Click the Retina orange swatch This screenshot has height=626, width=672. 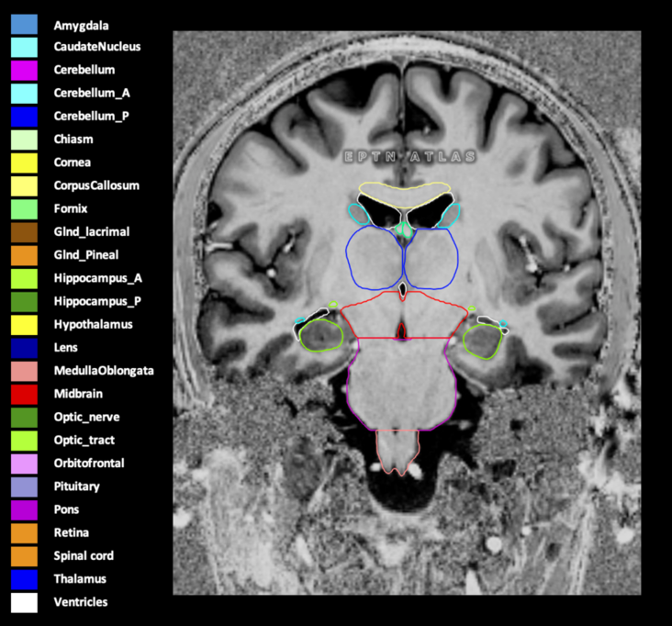[24, 533]
